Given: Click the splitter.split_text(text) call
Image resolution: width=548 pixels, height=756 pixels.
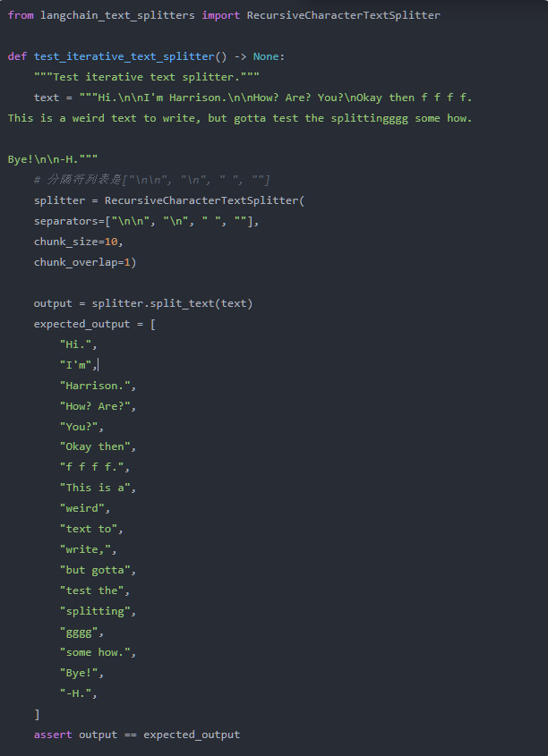Looking at the screenshot, I should click(x=172, y=303).
